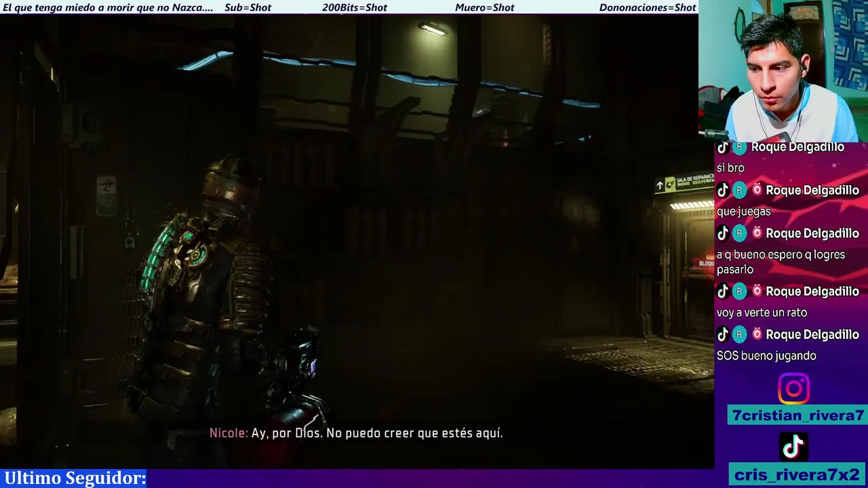
Task: Click TikTok icon on chat line above 'que juegas'
Action: click(x=723, y=190)
